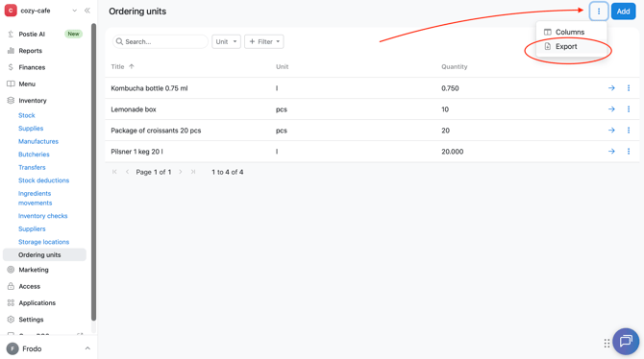Open the cozy-cafe account dropdown chevron
644x359 pixels.
(x=74, y=11)
